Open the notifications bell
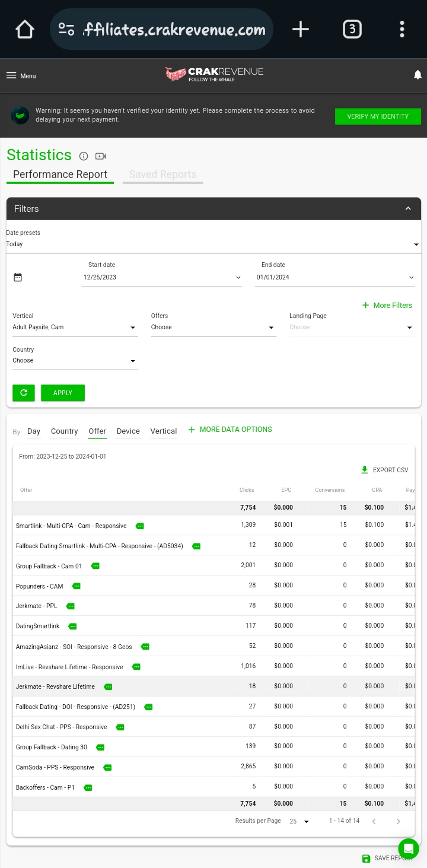Image resolution: width=427 pixels, height=868 pixels. (418, 75)
